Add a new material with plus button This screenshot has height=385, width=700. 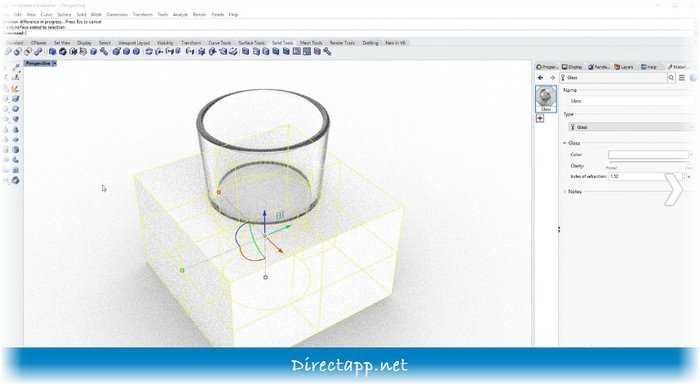coord(540,118)
